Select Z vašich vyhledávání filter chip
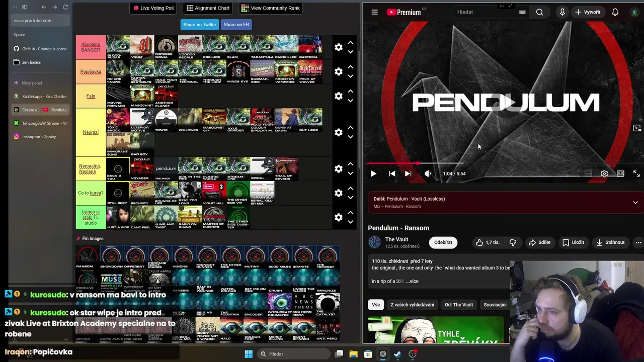Screen dimensions: 644x362 click(412, 305)
